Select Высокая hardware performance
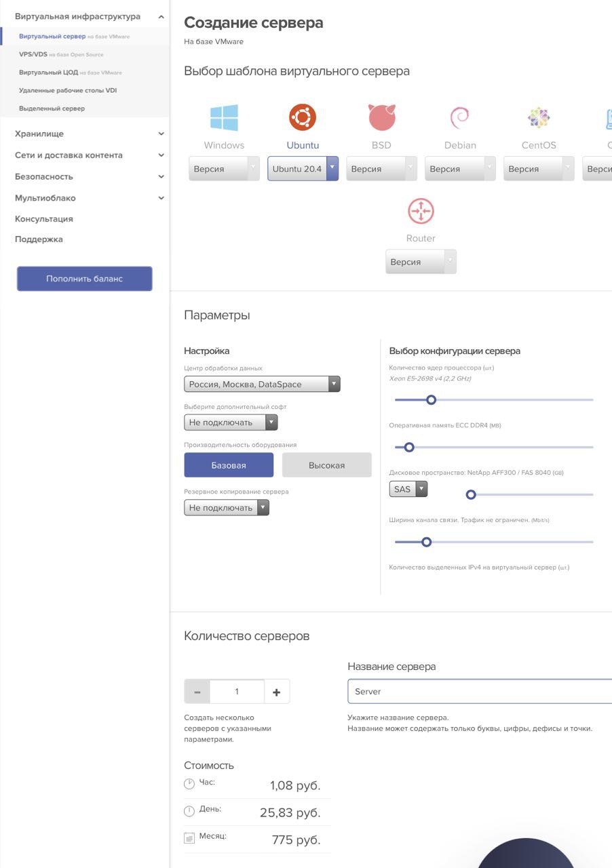Screen dimensions: 612x868 pyautogui.click(x=327, y=465)
